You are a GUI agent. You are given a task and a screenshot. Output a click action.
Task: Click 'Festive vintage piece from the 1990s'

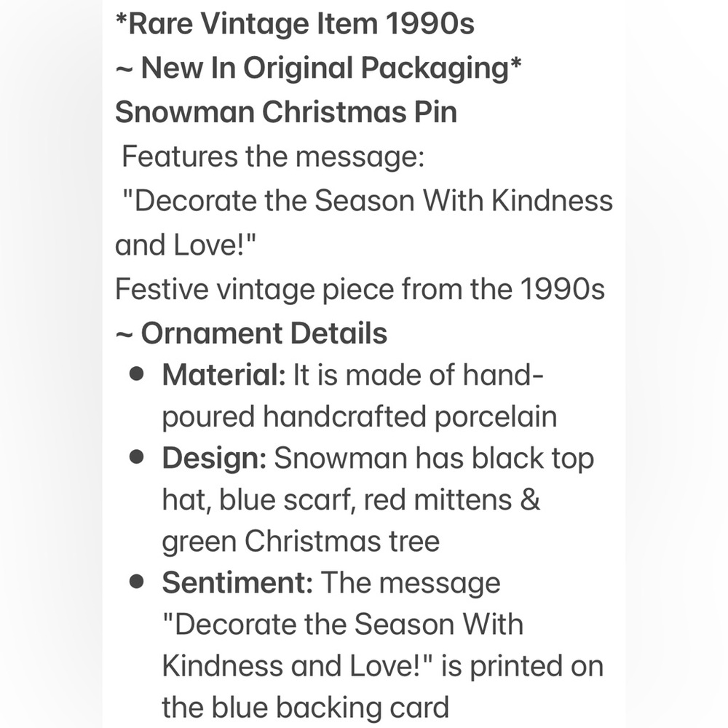click(x=360, y=289)
